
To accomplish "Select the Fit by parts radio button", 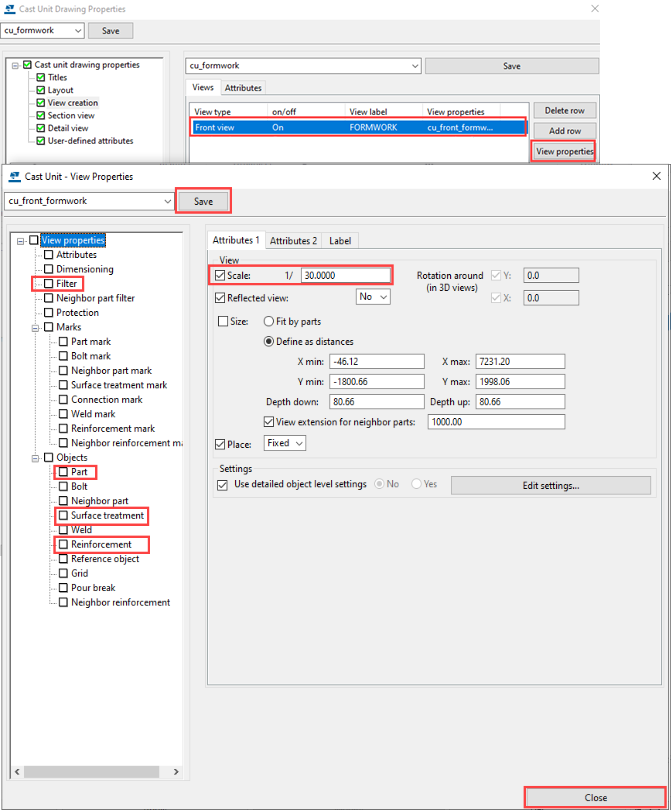I will pyautogui.click(x=269, y=322).
